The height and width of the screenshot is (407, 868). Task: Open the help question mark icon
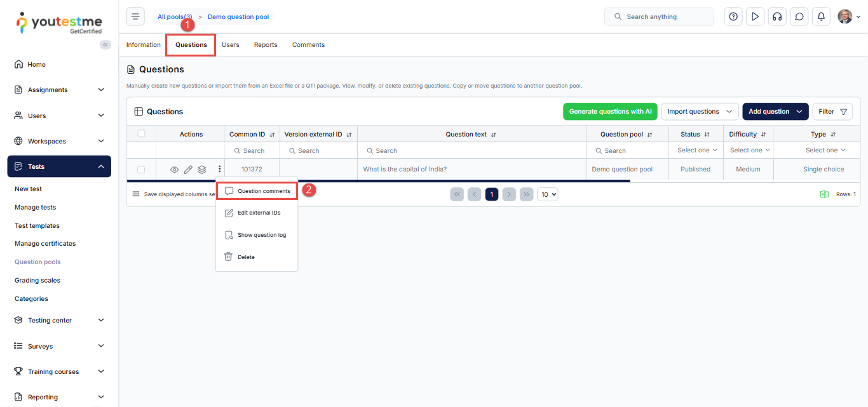tap(733, 17)
